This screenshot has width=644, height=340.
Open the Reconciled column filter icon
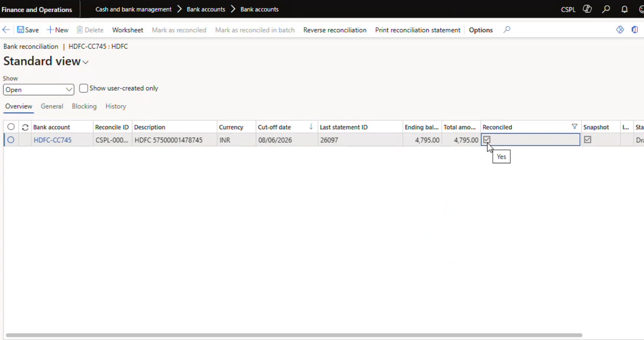point(575,127)
